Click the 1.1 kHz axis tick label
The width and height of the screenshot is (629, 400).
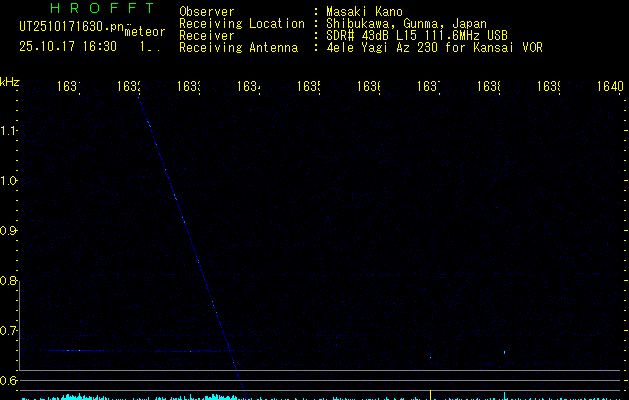click(8, 131)
